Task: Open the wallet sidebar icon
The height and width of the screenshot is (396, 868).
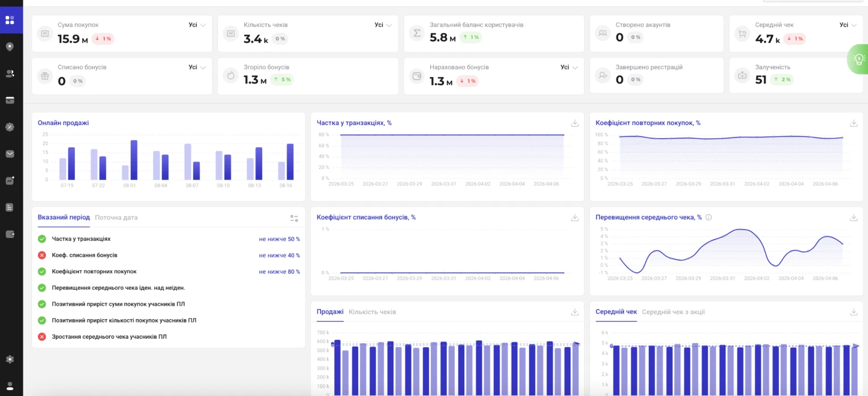Action: [x=10, y=234]
